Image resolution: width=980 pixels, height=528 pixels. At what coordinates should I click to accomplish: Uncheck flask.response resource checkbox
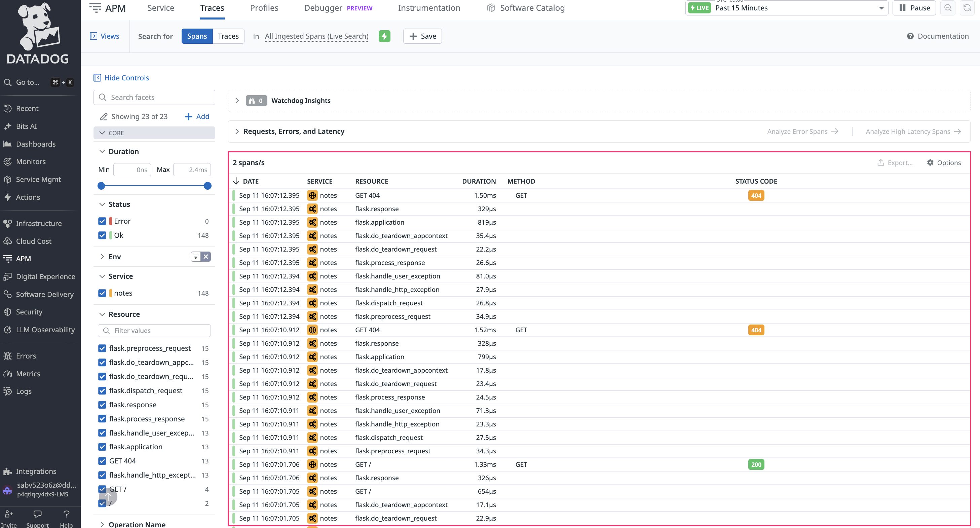point(102,405)
